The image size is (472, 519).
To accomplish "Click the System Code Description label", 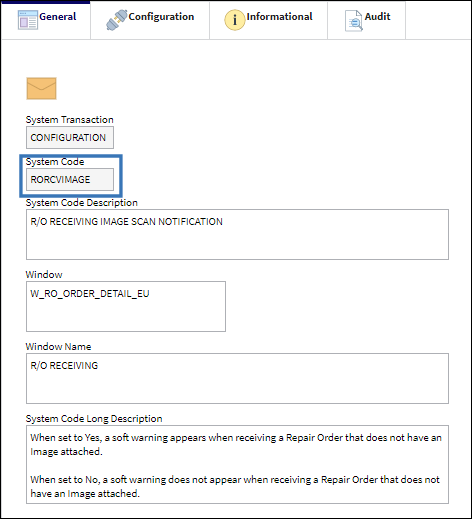I will pyautogui.click(x=82, y=203).
